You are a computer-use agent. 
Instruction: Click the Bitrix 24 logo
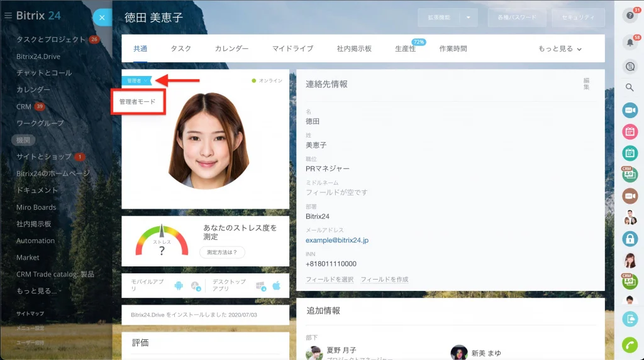[x=38, y=16]
